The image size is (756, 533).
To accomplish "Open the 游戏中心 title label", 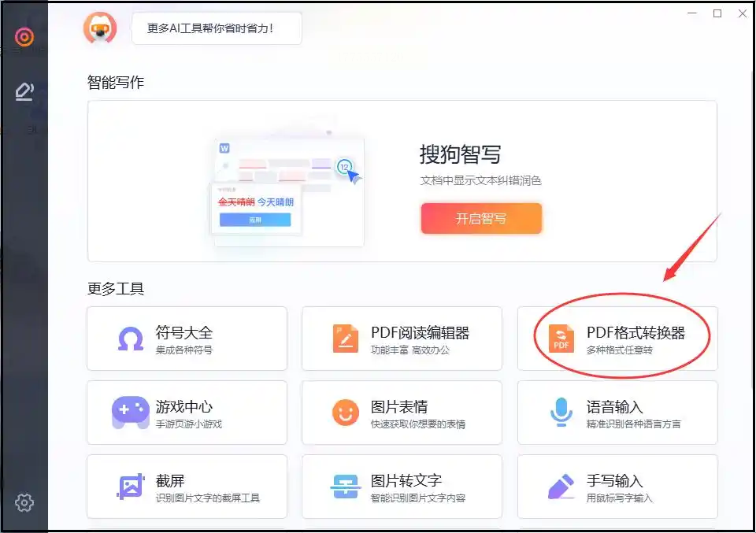I will pos(184,407).
